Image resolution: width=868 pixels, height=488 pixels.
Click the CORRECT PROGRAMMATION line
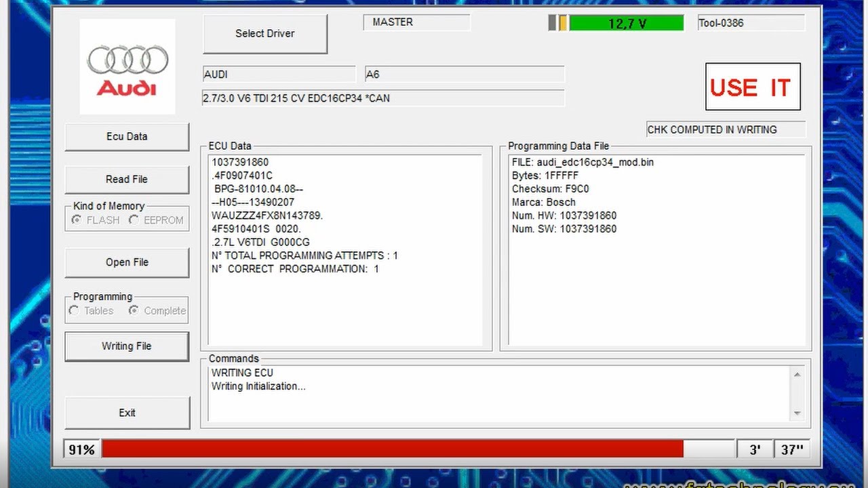pyautogui.click(x=296, y=269)
